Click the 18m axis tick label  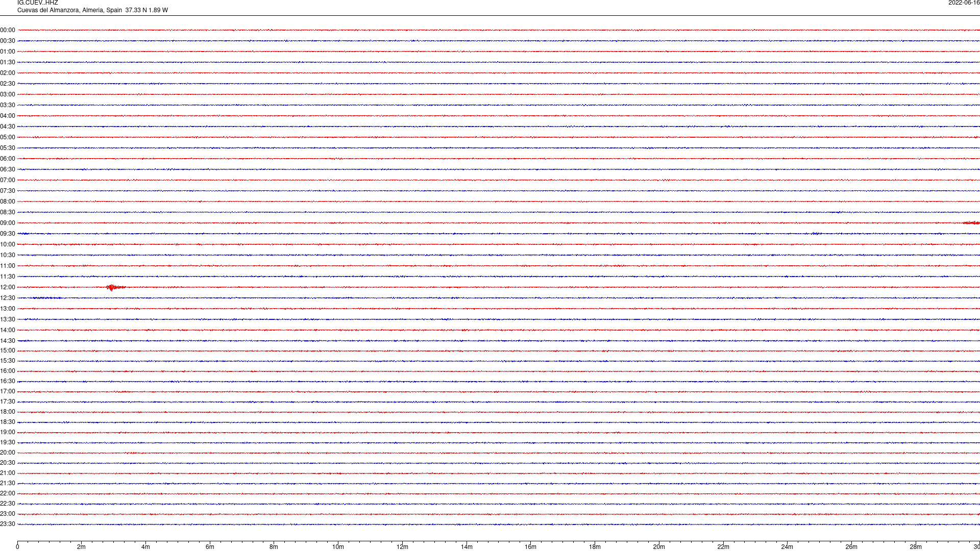click(x=595, y=547)
